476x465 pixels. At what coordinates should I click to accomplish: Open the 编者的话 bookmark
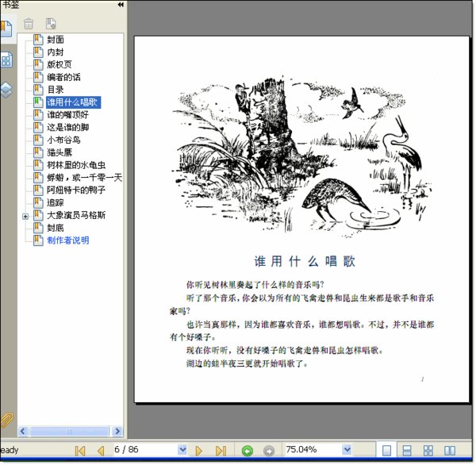(63, 77)
